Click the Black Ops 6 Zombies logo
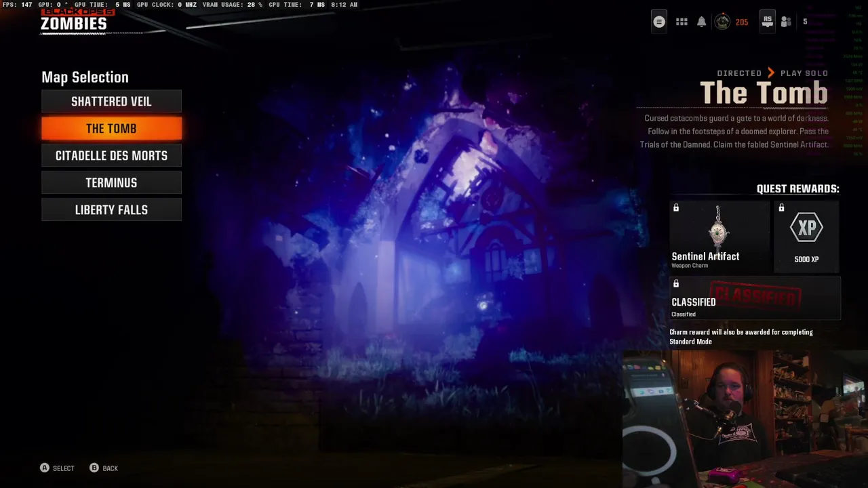This screenshot has height=488, width=868. (x=74, y=20)
